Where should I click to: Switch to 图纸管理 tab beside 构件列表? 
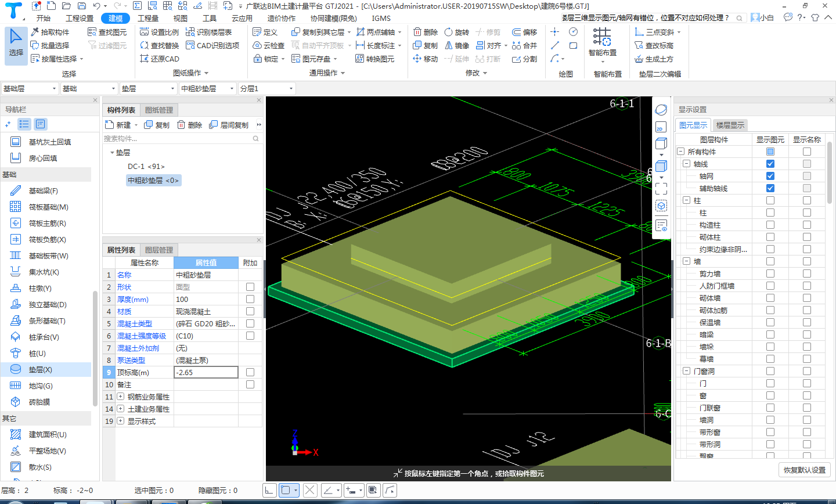tap(159, 110)
